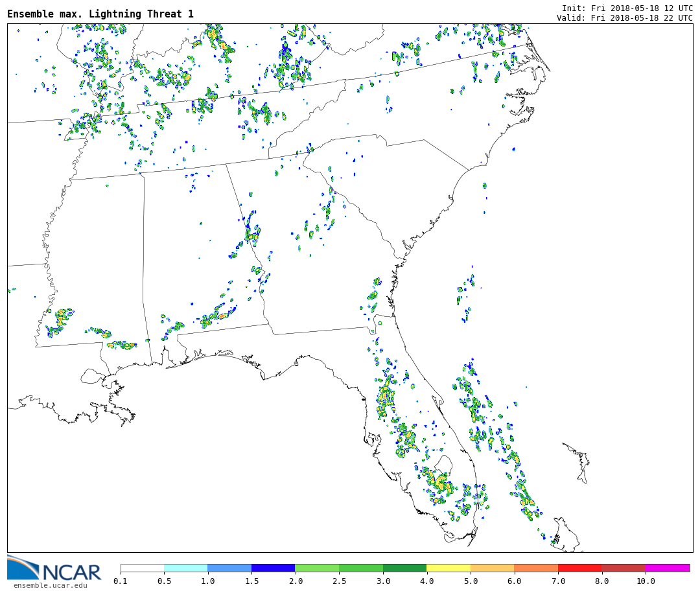Open the ensemble.ucar.edu link
Viewport: 700px width, 593px height.
click(50, 586)
